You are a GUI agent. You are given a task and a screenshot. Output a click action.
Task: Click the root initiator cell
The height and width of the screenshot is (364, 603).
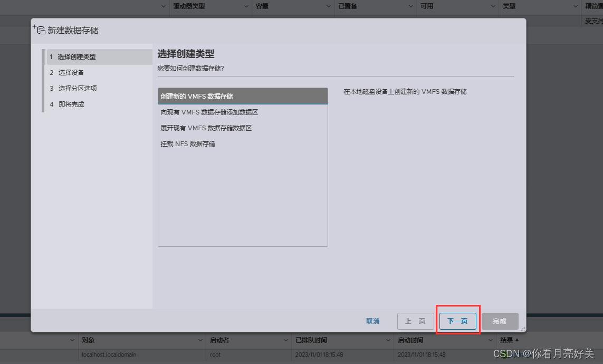(x=215, y=355)
